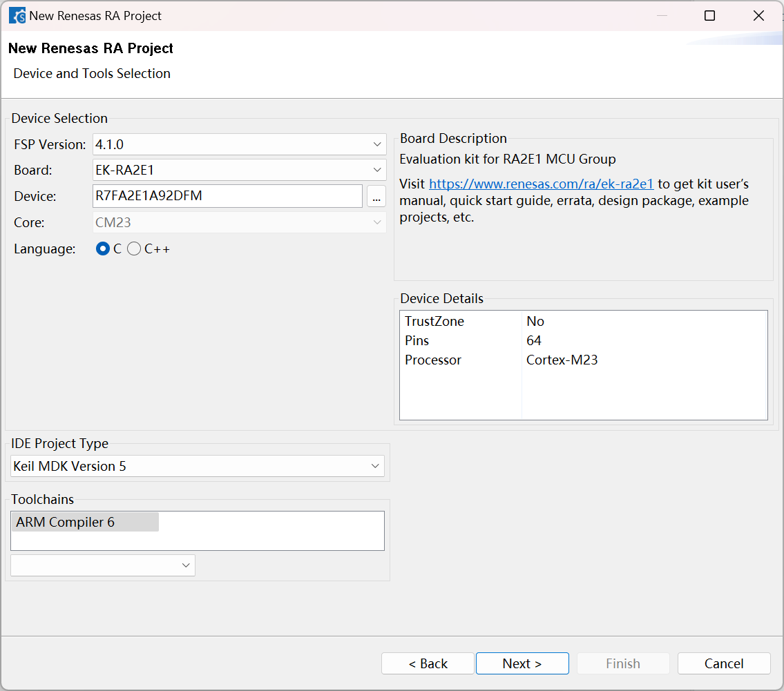Image resolution: width=784 pixels, height=691 pixels.
Task: Open IDE Project Type dropdown
Action: [198, 466]
